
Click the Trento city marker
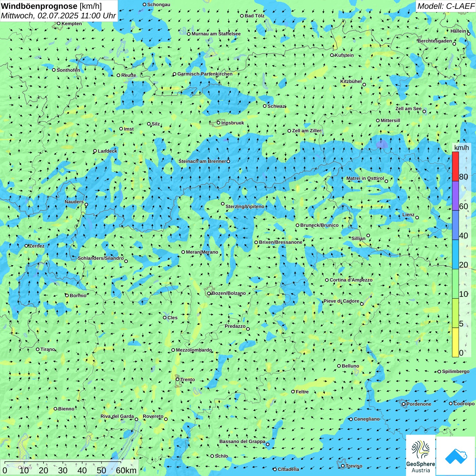tap(177, 379)
